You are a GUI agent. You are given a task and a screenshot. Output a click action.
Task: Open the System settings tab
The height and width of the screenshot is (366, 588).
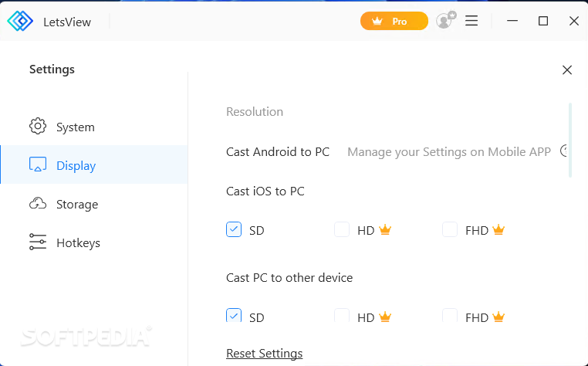93,127
